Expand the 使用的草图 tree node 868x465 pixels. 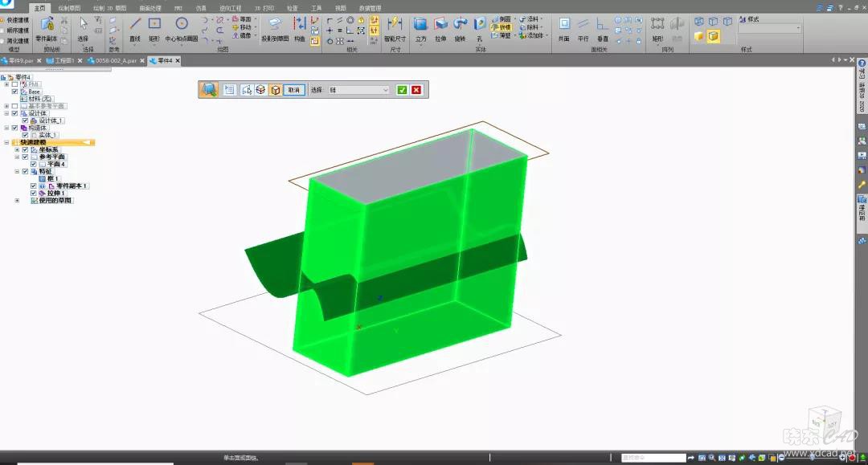pyautogui.click(x=17, y=200)
